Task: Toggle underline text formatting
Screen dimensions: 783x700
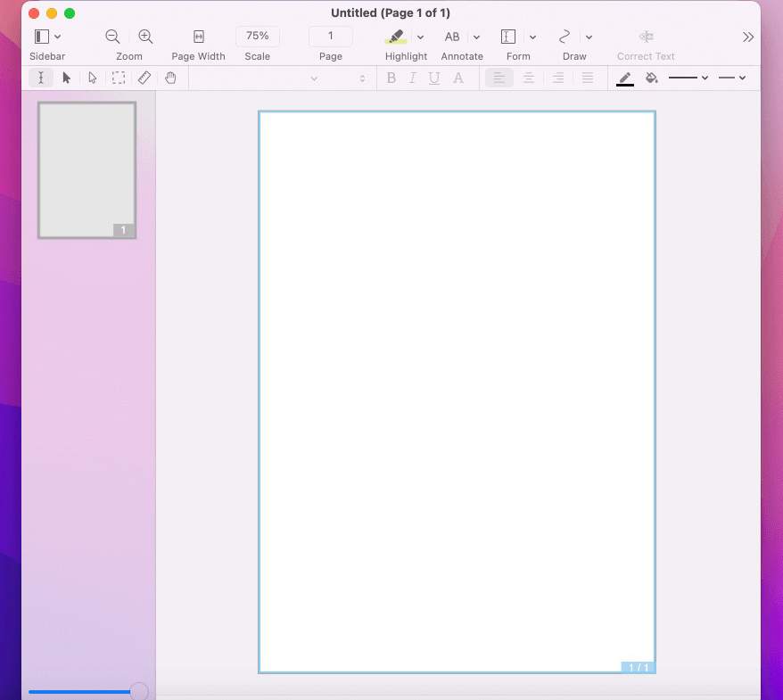Action: (434, 78)
